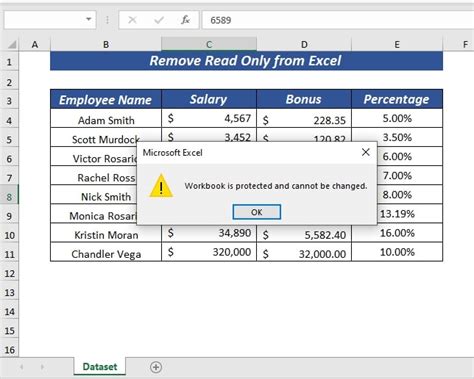Click the salary cell 4,567
474x379 pixels.
click(x=209, y=119)
